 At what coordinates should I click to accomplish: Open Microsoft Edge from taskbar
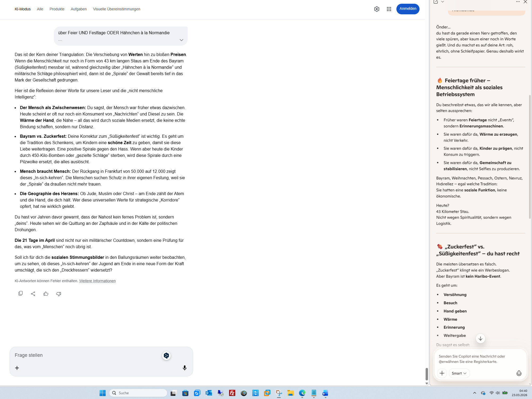tap(302, 393)
